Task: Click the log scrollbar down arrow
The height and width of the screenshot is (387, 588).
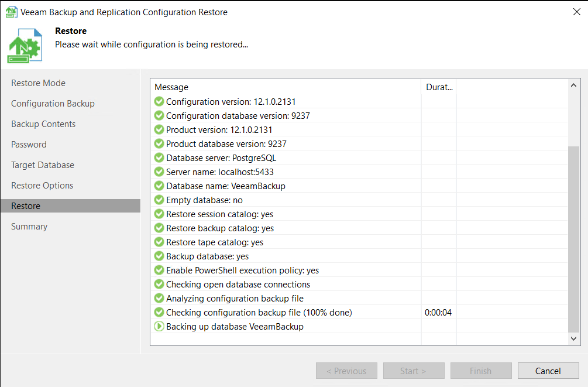Action: coord(573,338)
